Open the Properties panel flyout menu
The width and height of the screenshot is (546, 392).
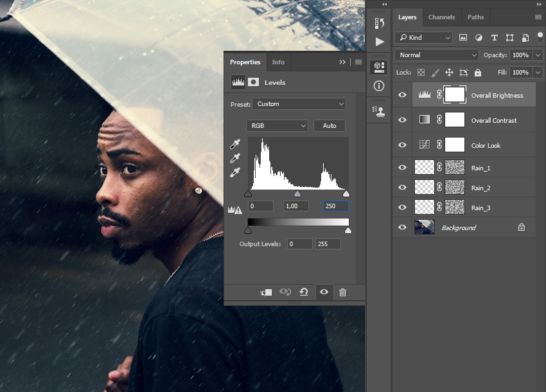tap(358, 62)
